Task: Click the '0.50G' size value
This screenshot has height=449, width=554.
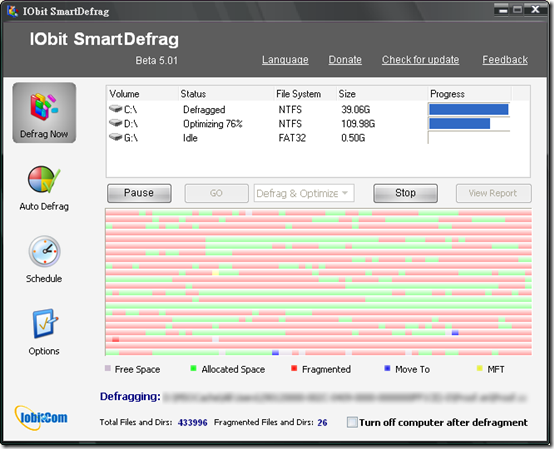Action: (x=353, y=138)
